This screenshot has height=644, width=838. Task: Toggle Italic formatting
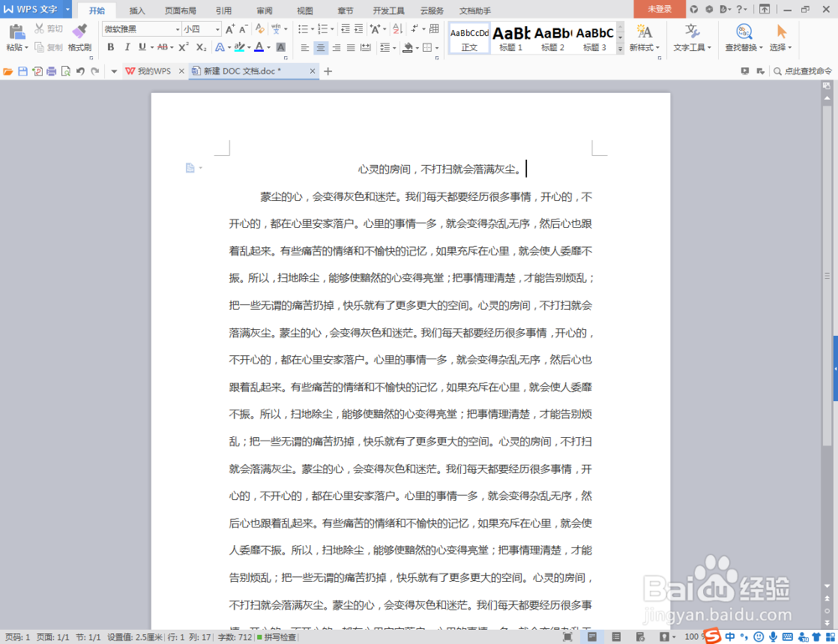[127, 47]
